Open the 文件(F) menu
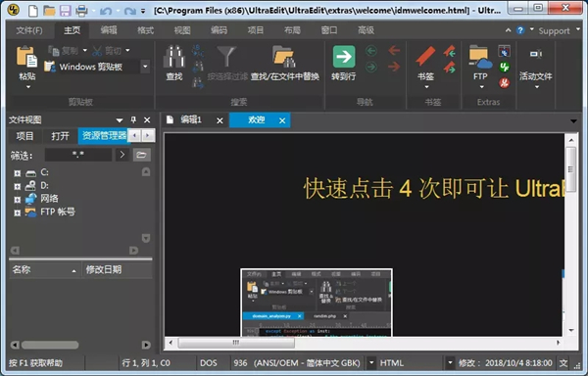The height and width of the screenshot is (376, 588). (28, 30)
